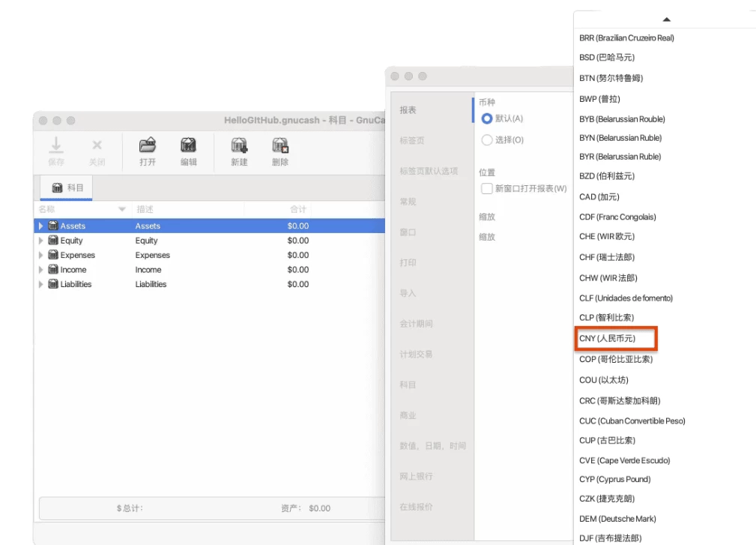Enable opening reports in a new window
The height and width of the screenshot is (545, 756).
tap(487, 189)
